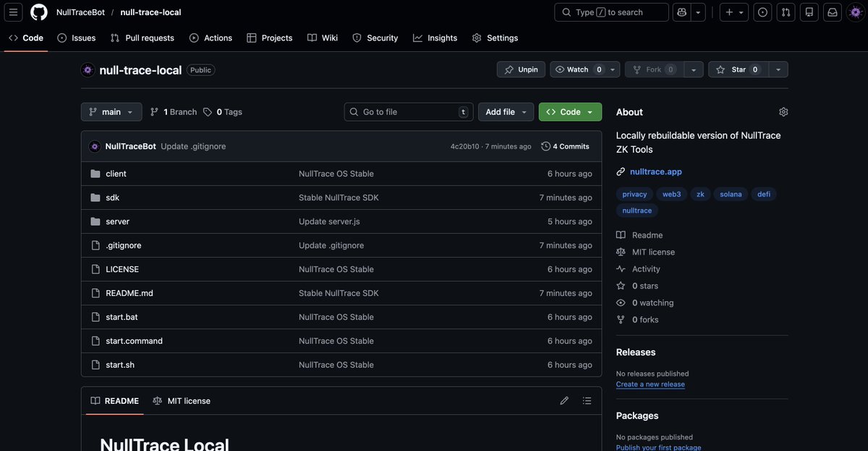Star the repository
This screenshot has width=868, height=451.
(738, 69)
